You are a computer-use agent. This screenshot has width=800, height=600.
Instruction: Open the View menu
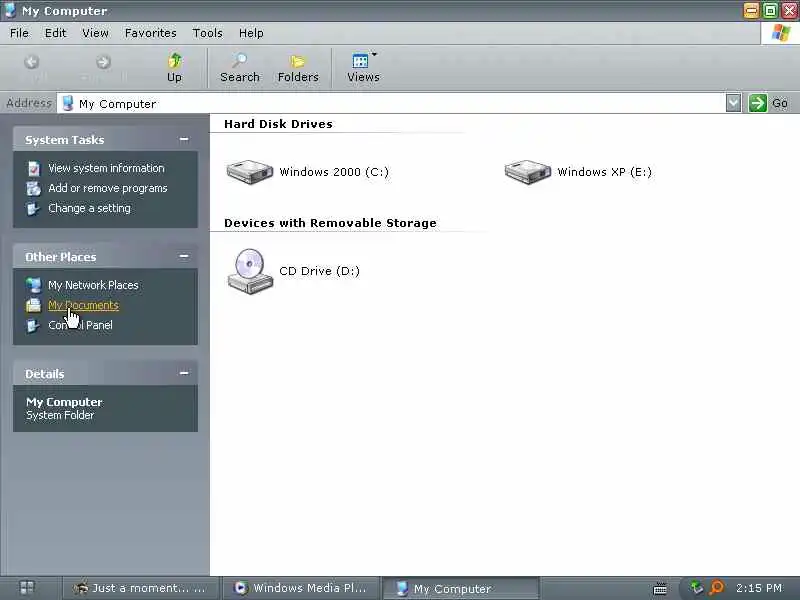click(x=95, y=33)
